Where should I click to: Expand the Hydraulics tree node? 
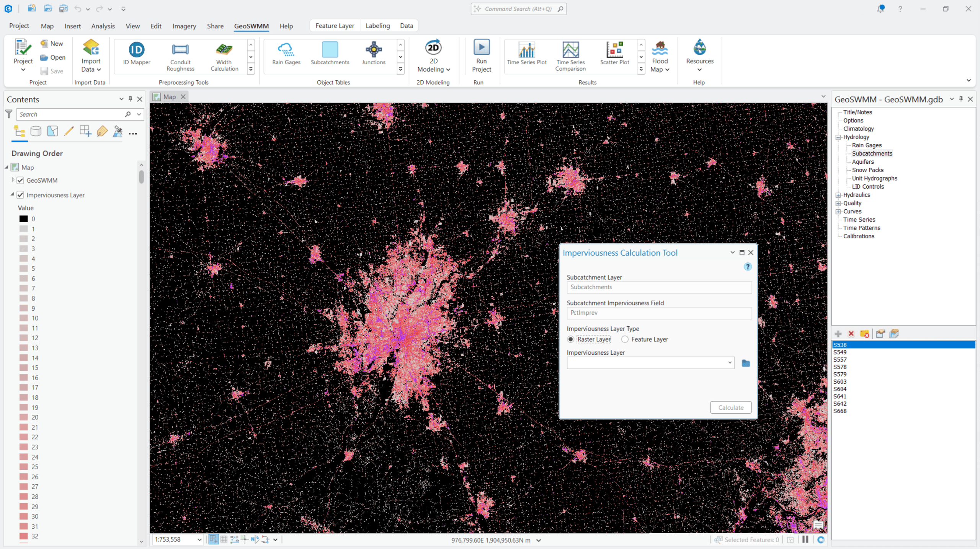tap(838, 195)
